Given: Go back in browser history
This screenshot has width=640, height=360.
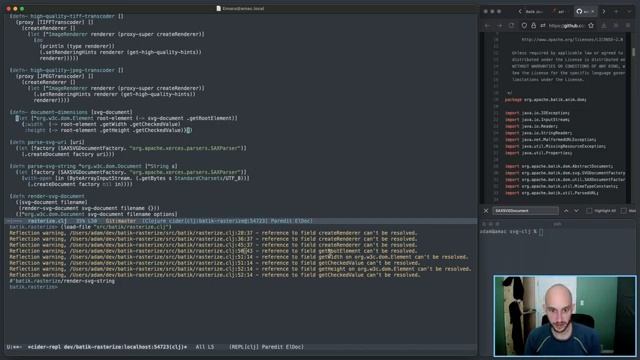Looking at the screenshot, I should click(x=487, y=25).
